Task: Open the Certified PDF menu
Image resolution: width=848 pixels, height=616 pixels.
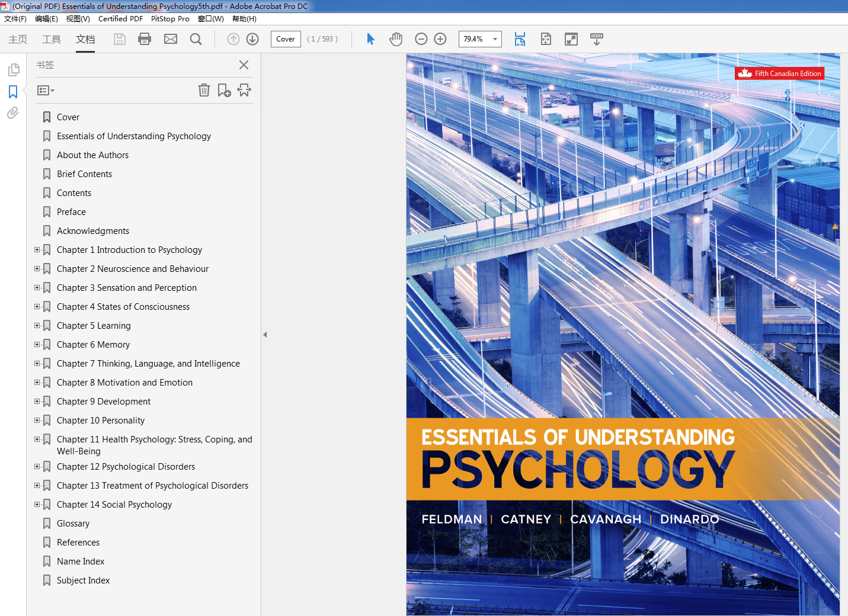Action: click(x=120, y=19)
